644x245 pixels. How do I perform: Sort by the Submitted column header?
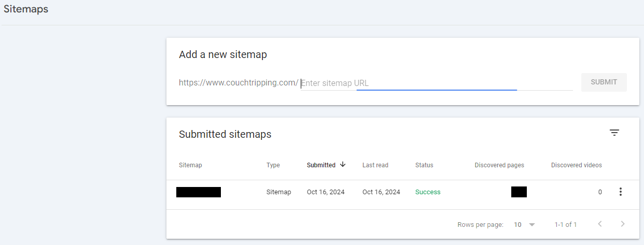[x=321, y=165]
